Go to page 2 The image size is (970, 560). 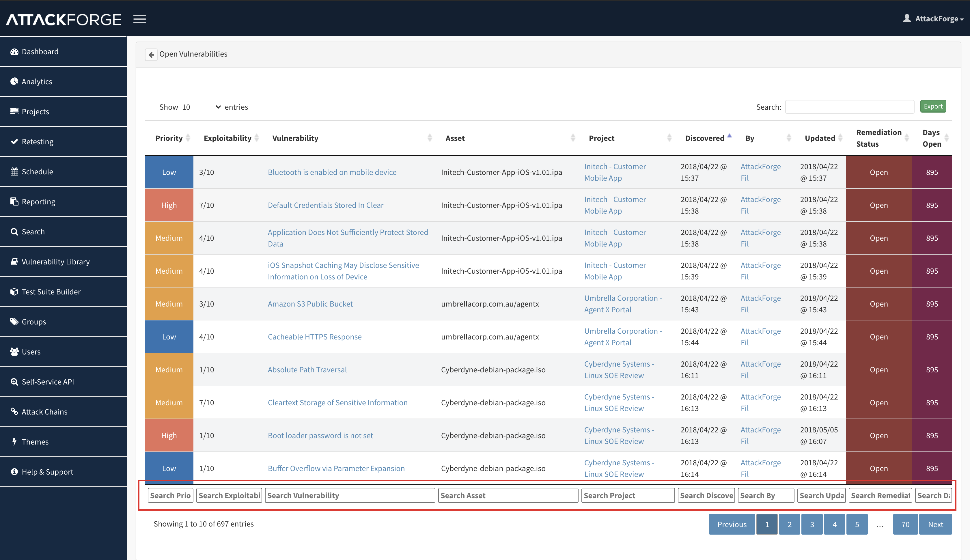click(790, 524)
